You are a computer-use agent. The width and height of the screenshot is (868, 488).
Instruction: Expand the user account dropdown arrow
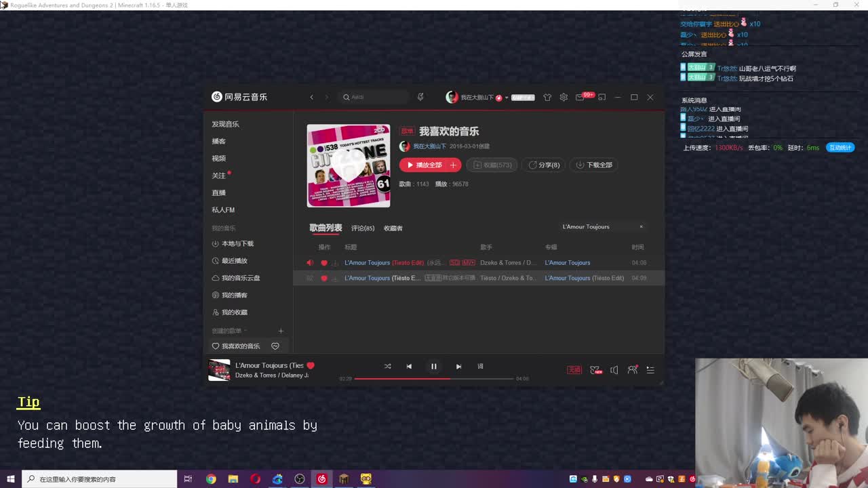(505, 97)
